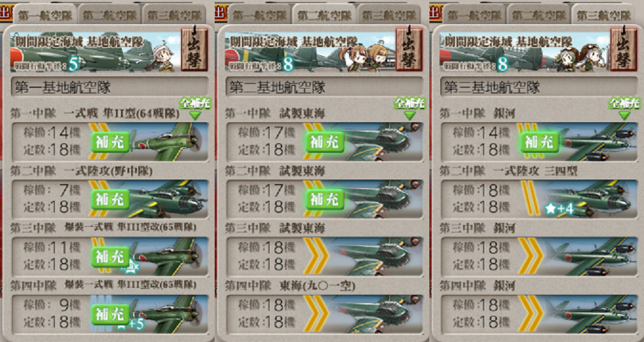The height and width of the screenshot is (342, 644).
Task: Resupply the first squadron 銀河 with 補充
Action: click(540, 142)
